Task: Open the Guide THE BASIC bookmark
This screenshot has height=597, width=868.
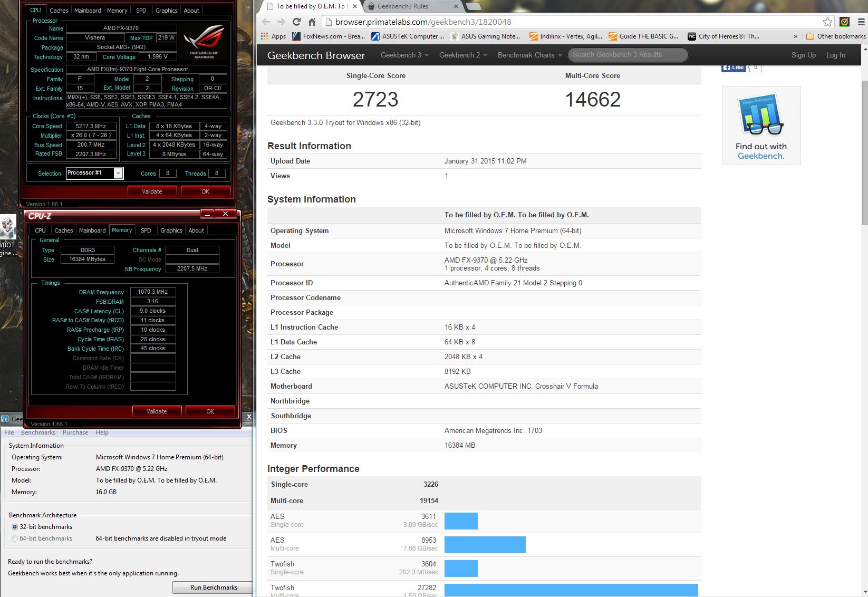Action: pyautogui.click(x=643, y=36)
